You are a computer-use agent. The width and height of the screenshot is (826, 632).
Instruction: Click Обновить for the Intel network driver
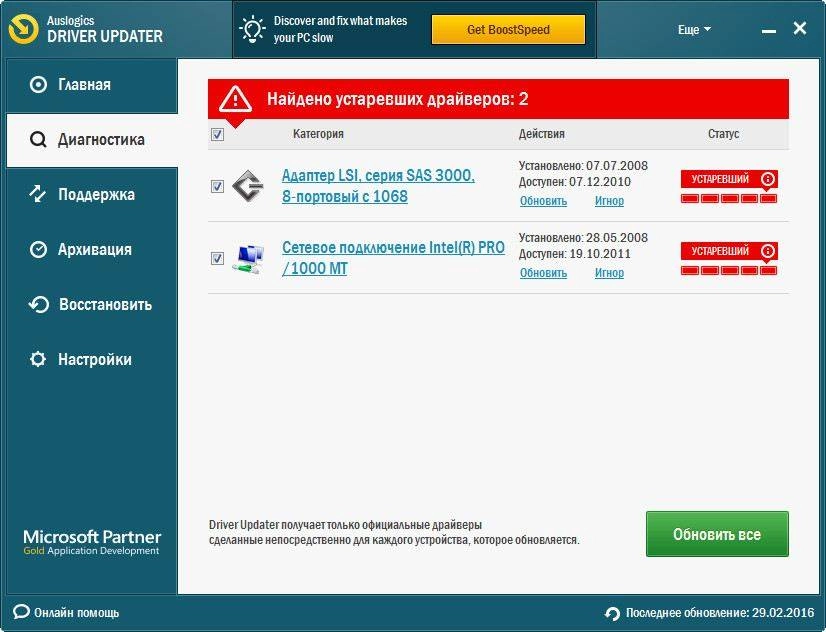pos(543,273)
